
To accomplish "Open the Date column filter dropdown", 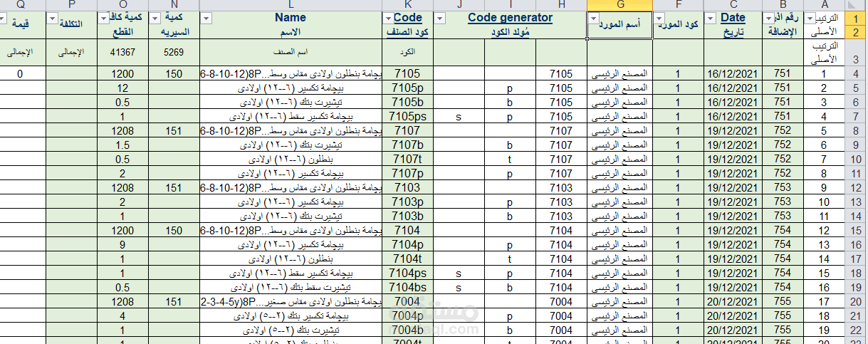I will click(711, 19).
